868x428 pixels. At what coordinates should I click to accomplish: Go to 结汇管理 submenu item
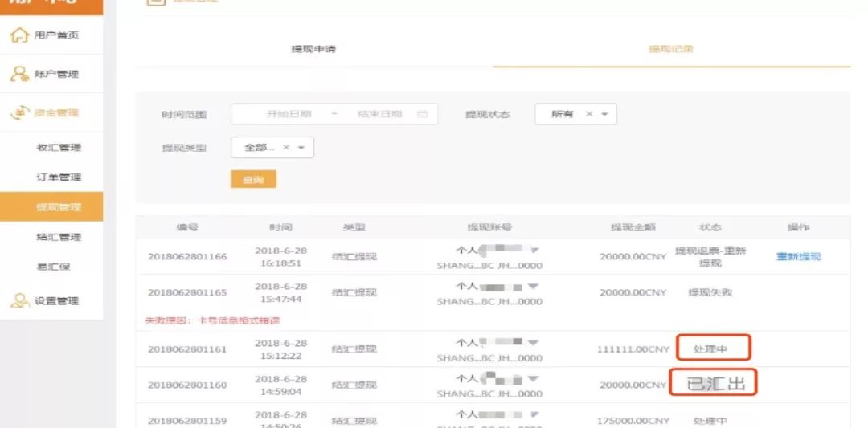point(59,237)
